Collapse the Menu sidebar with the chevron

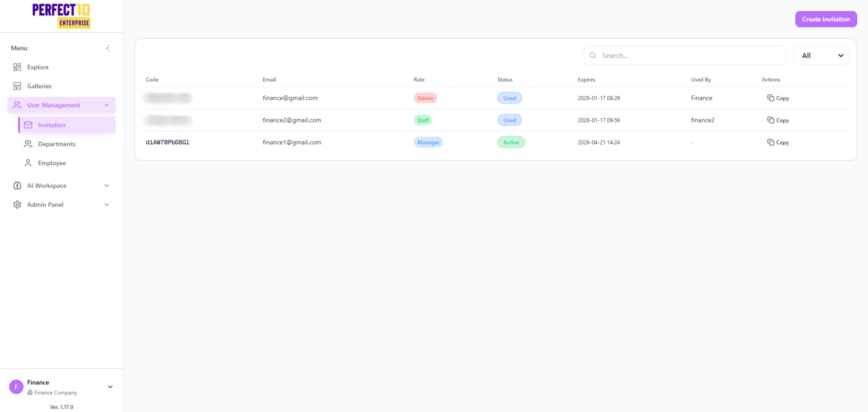[108, 48]
